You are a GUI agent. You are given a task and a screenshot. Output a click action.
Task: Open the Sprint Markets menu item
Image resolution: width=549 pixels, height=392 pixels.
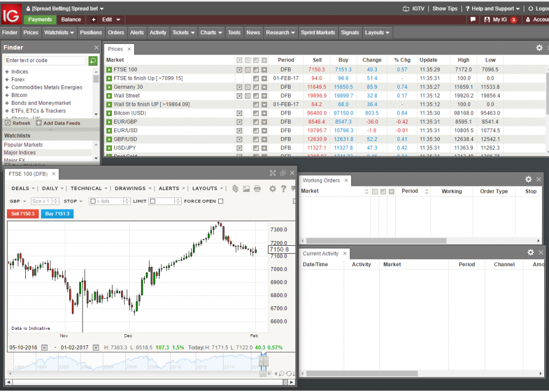pyautogui.click(x=318, y=33)
